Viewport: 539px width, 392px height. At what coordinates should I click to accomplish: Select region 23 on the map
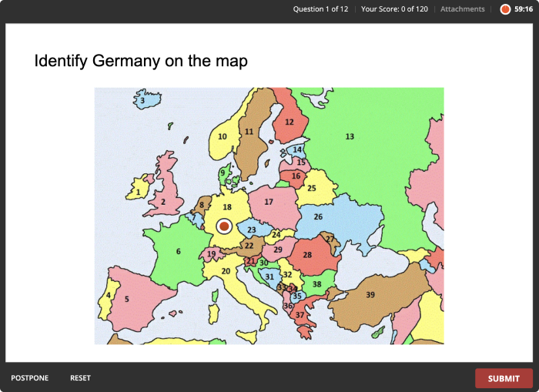pyautogui.click(x=252, y=230)
